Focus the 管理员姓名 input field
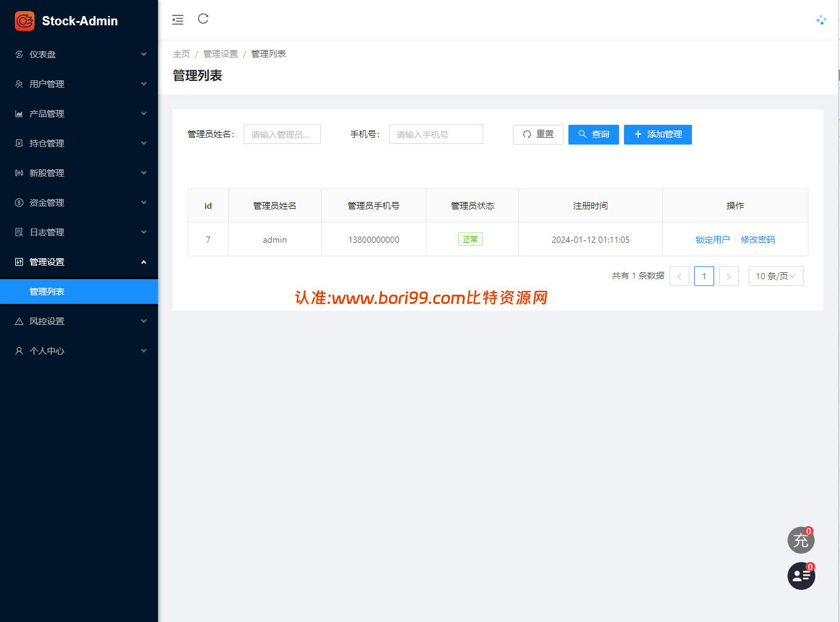This screenshot has width=840, height=622. point(282,134)
